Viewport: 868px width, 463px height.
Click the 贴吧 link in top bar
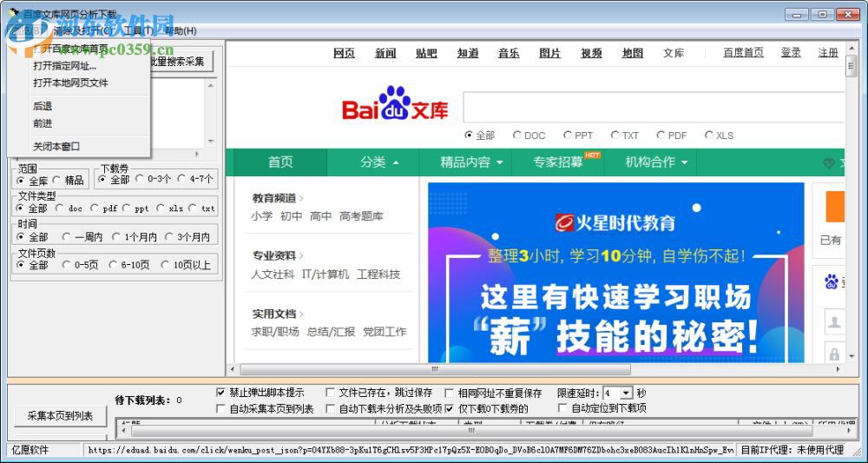pyautogui.click(x=426, y=53)
